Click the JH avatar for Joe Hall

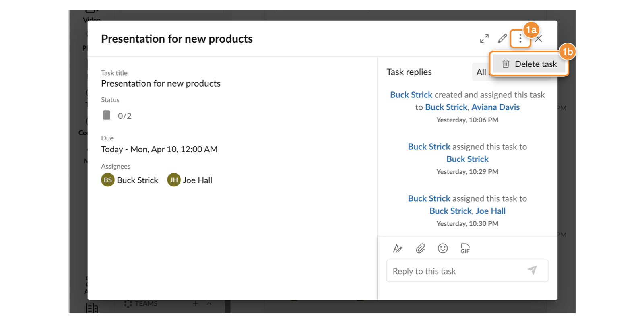tap(174, 180)
